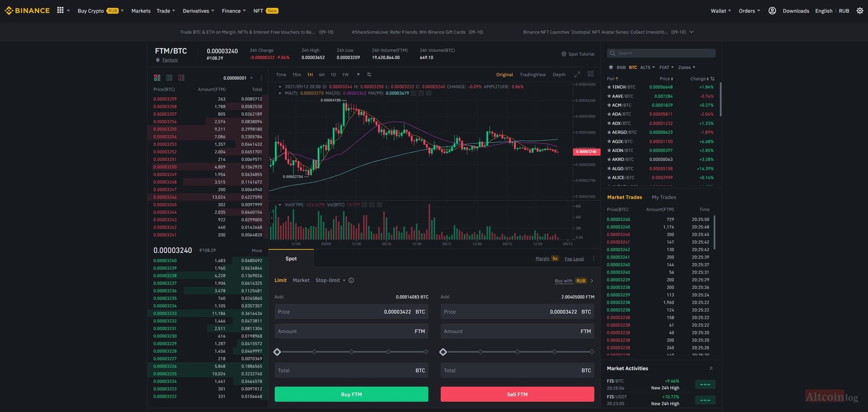Switch to the Market order tab

301,280
